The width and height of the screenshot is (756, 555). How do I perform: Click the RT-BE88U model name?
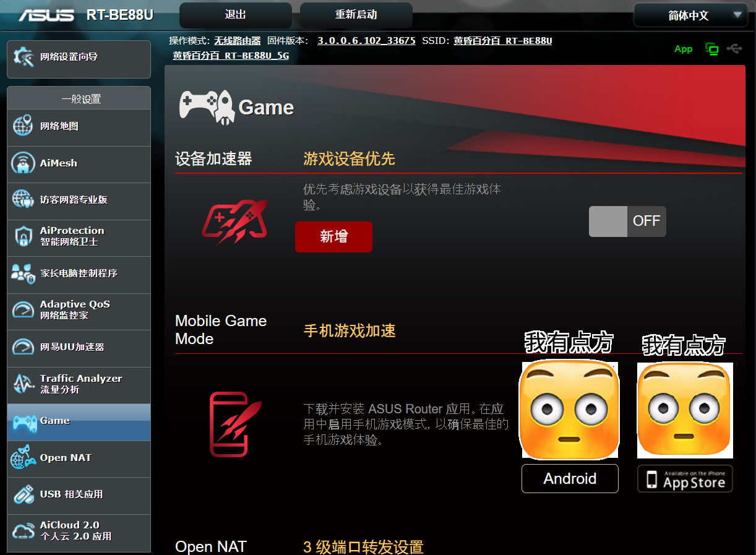(x=120, y=15)
